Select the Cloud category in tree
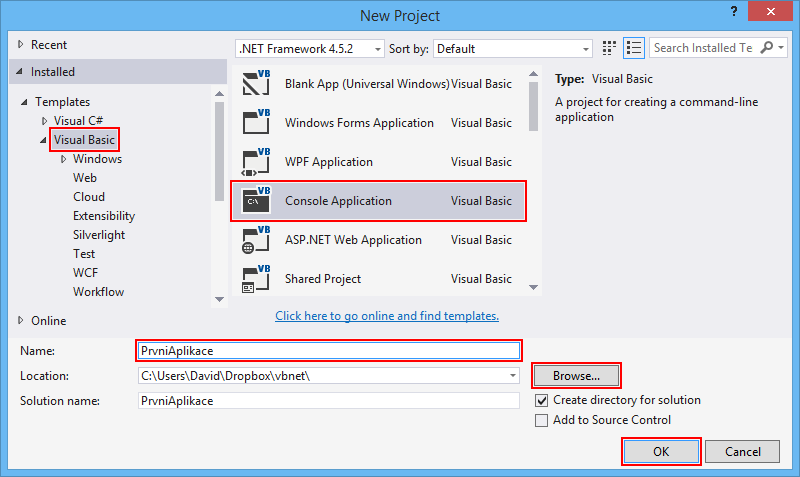This screenshot has height=477, width=800. tap(89, 196)
